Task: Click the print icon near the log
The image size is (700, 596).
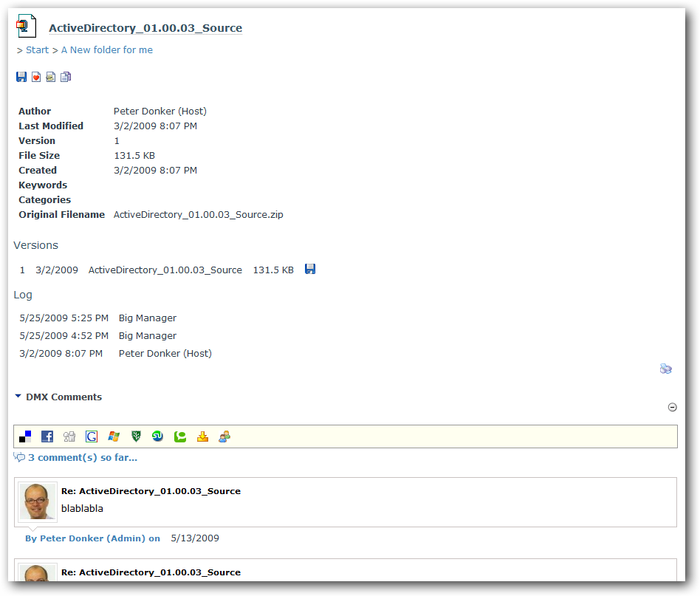Action: (665, 369)
